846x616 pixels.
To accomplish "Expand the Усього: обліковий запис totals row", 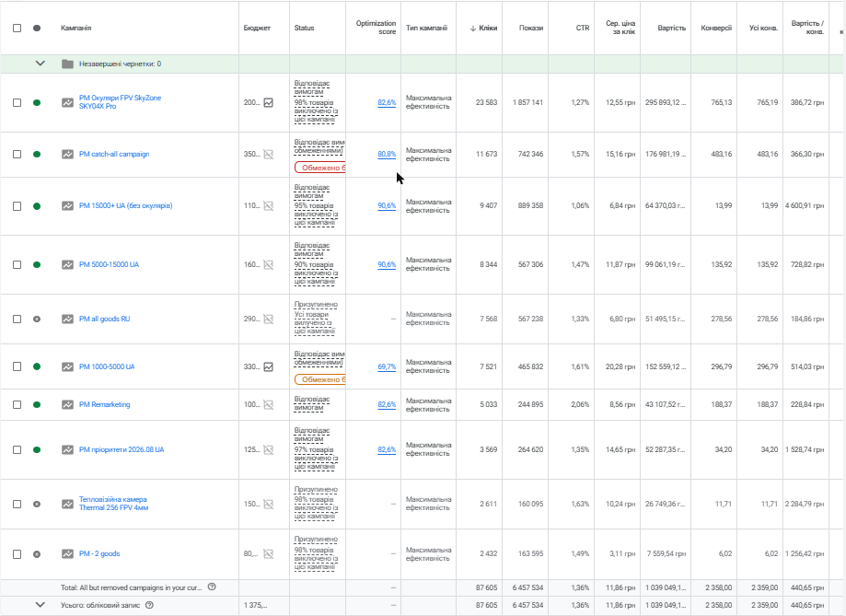I will (40, 605).
